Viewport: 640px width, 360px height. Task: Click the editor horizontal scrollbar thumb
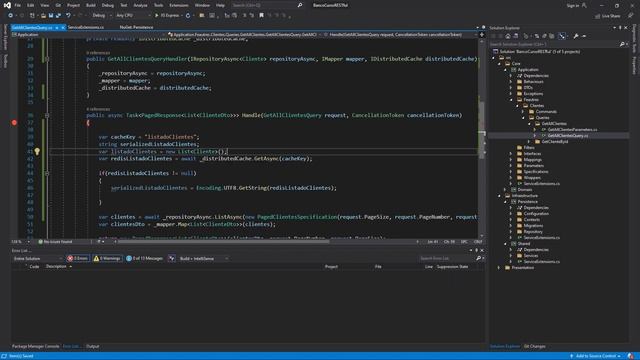coord(224,242)
